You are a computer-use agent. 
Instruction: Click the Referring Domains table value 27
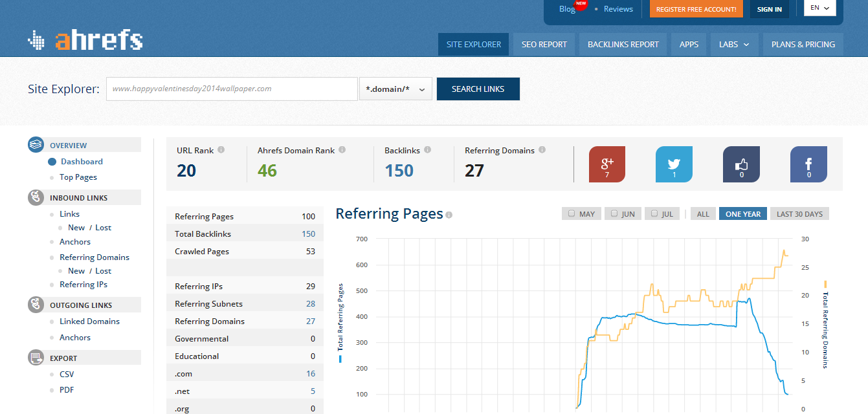click(311, 321)
